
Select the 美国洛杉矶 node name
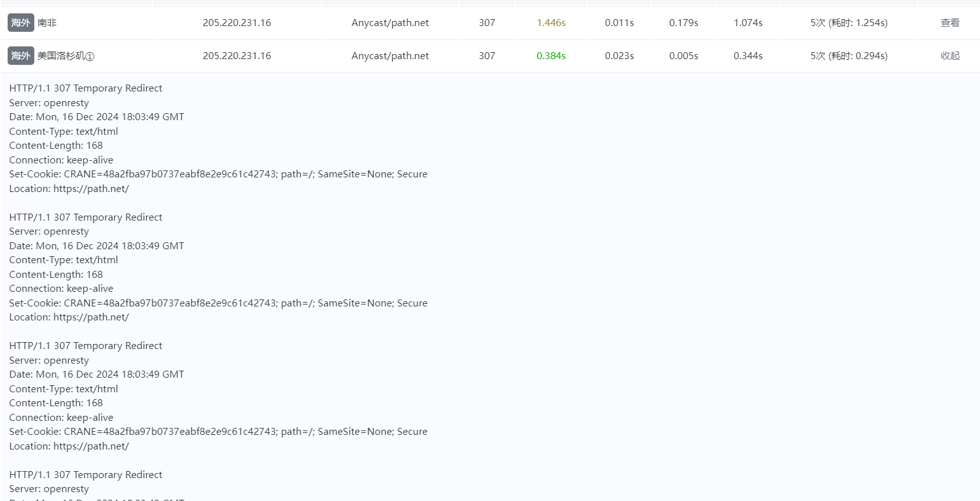tap(61, 56)
